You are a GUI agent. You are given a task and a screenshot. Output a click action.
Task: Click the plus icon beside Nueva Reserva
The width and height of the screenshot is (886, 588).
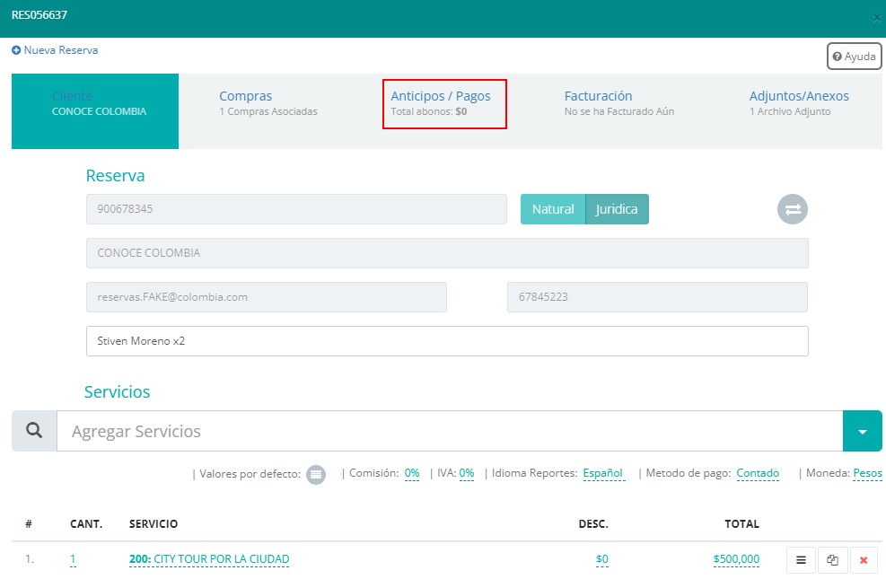point(16,50)
